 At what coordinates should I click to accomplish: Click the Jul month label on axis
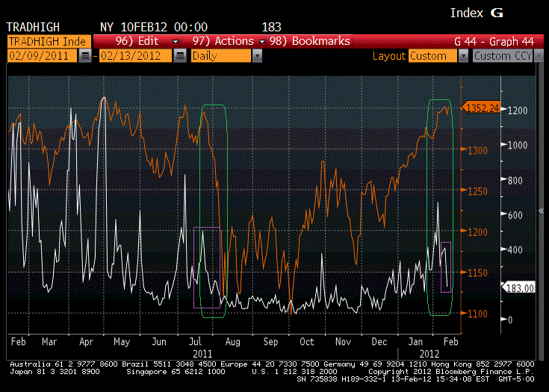click(x=195, y=341)
